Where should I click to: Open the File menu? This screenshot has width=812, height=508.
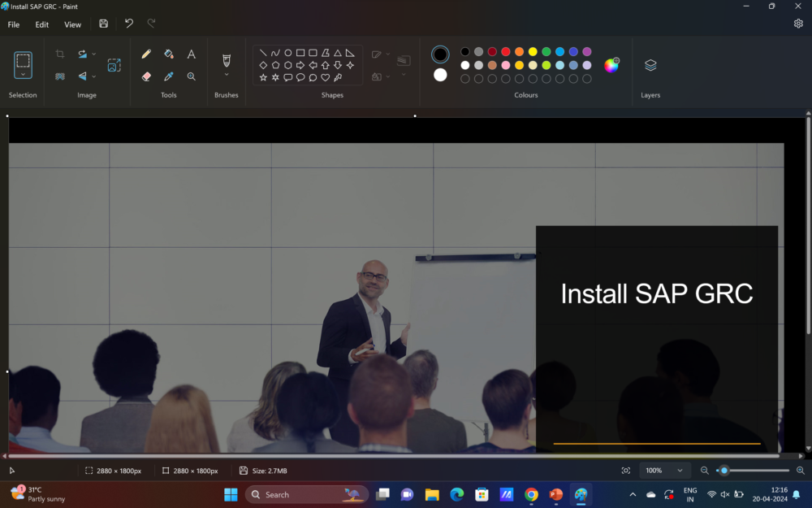pos(14,24)
